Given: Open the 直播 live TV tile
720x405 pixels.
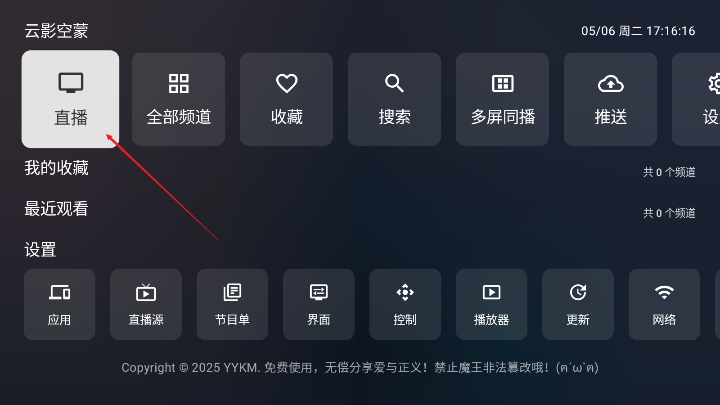Looking at the screenshot, I should 70,99.
